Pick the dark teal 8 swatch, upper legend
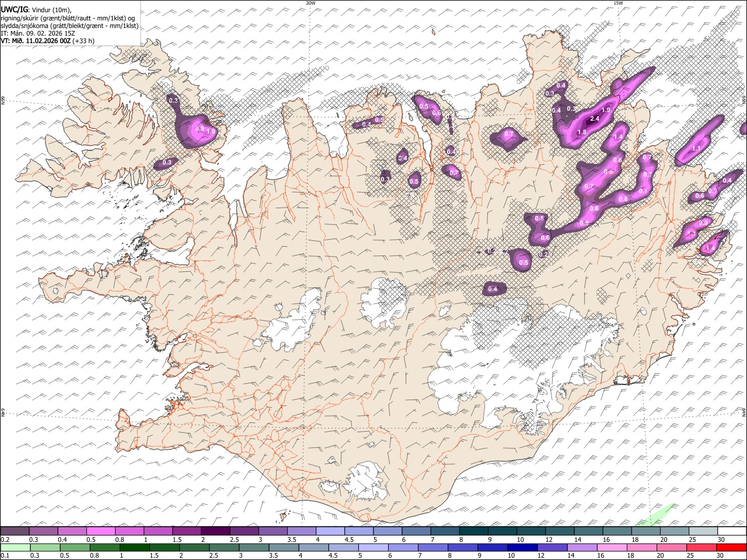This screenshot has width=747, height=560. point(474,531)
